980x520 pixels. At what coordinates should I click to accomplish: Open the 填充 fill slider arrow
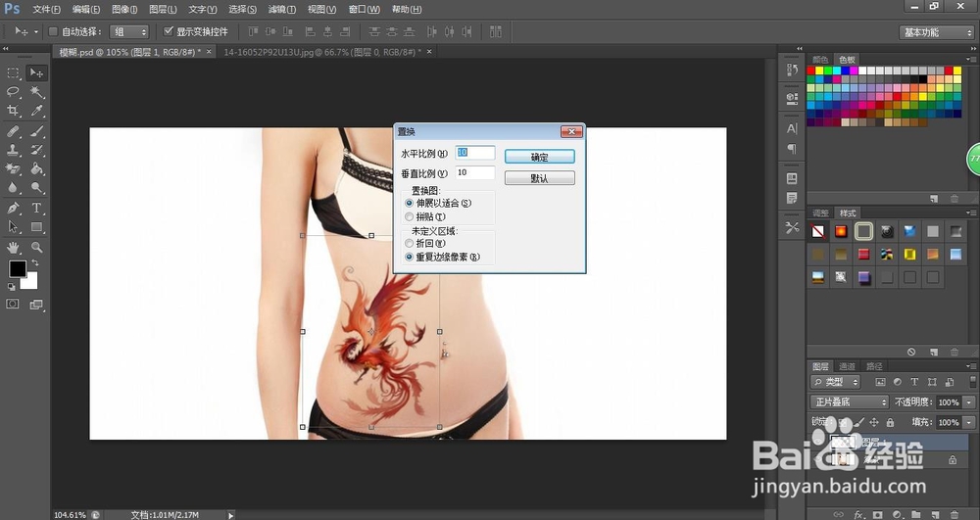click(x=969, y=422)
